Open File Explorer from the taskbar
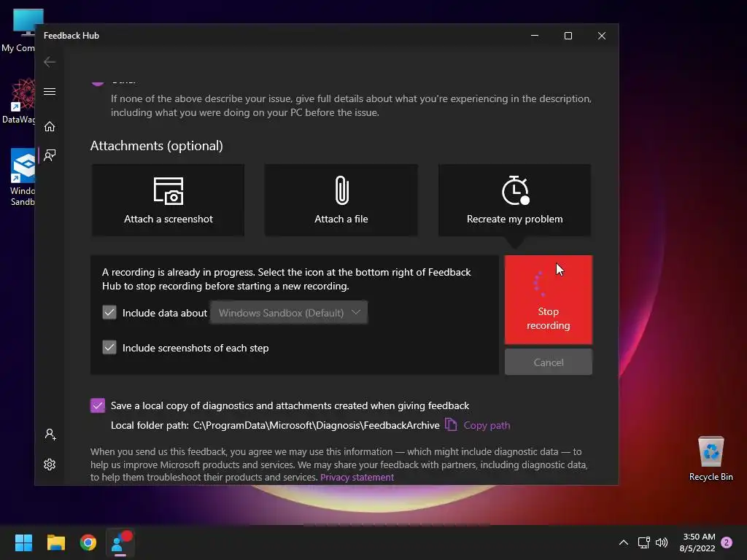The height and width of the screenshot is (560, 747). pyautogui.click(x=55, y=542)
